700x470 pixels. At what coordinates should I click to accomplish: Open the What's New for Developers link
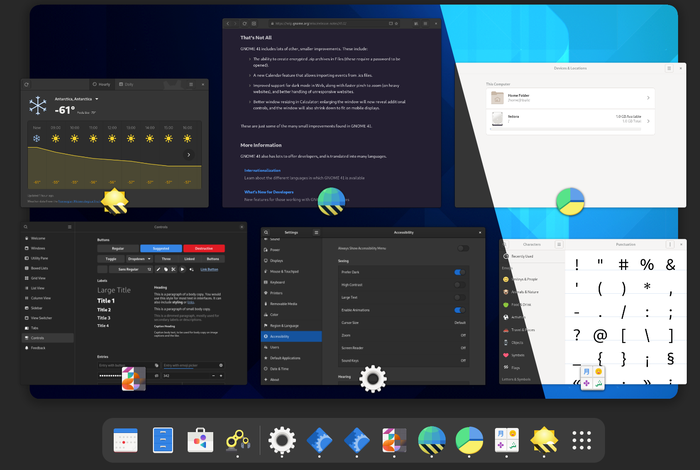click(269, 192)
